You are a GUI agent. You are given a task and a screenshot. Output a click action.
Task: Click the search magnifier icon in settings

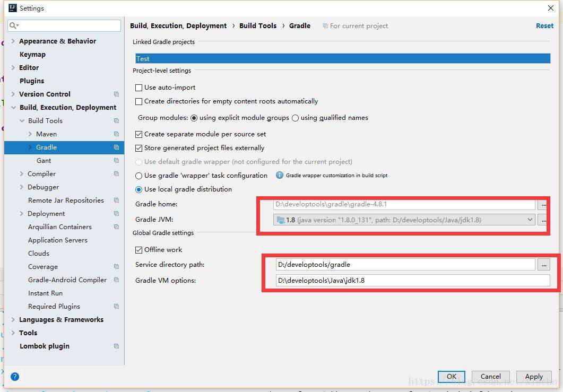tap(14, 25)
